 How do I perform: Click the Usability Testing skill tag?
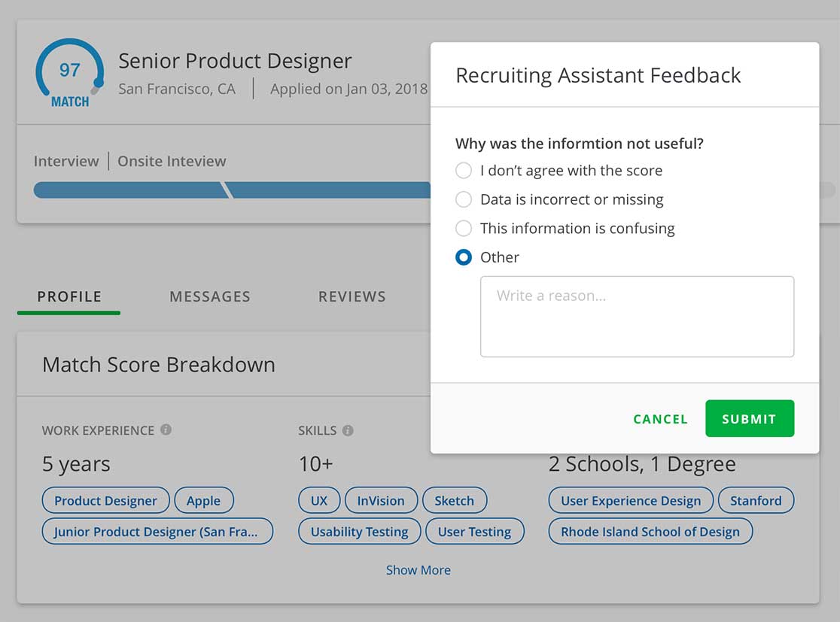coord(359,532)
